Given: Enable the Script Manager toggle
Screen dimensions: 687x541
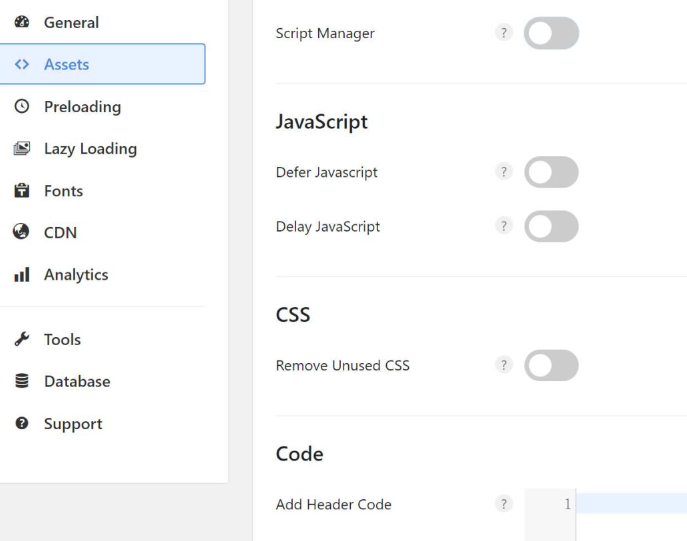Looking at the screenshot, I should 551,33.
